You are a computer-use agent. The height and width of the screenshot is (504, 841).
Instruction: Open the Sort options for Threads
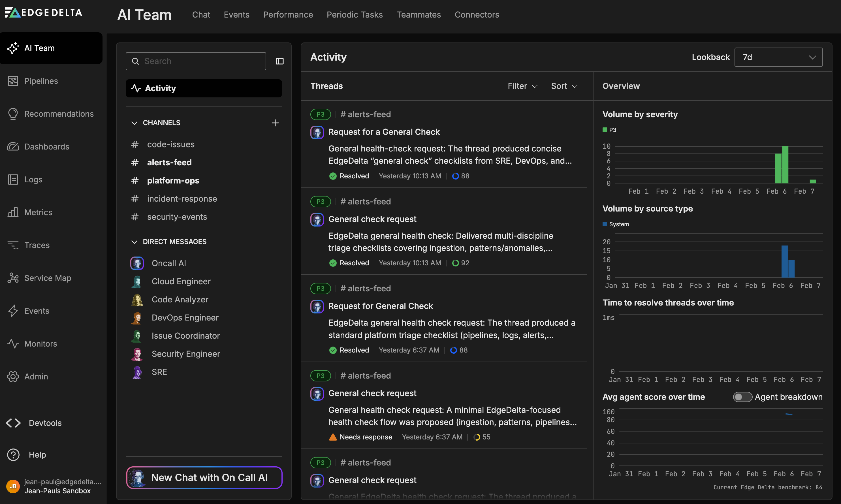click(x=564, y=86)
